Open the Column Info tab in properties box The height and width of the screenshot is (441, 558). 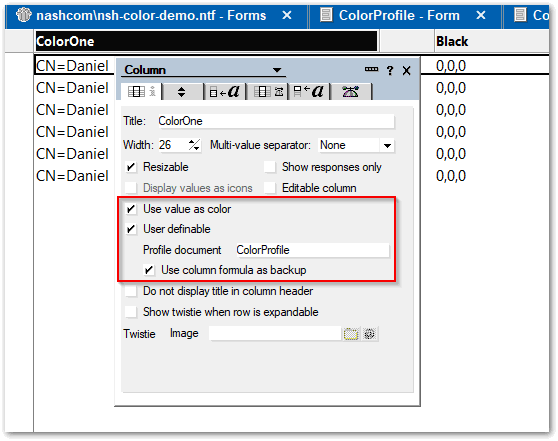[x=142, y=92]
